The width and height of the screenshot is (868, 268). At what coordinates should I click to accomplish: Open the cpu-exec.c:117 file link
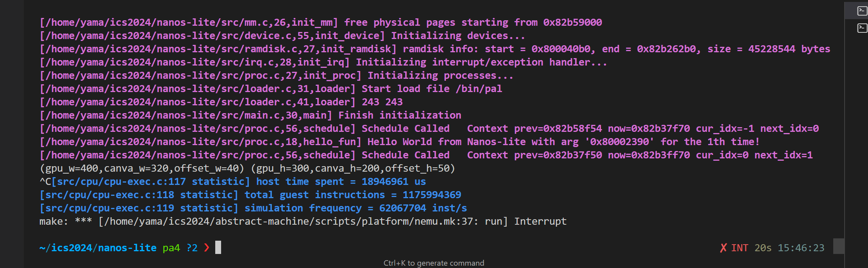[x=121, y=182]
